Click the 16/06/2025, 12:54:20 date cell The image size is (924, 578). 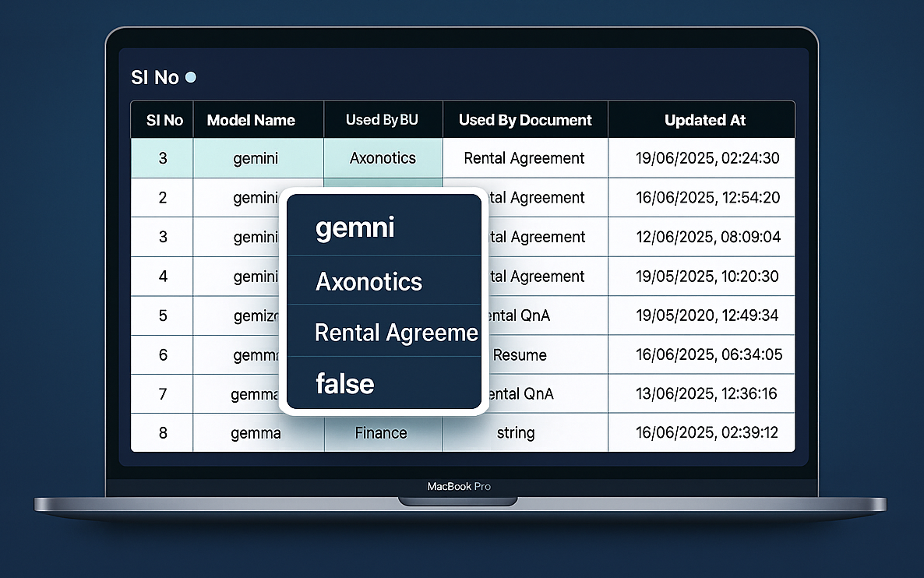[707, 198]
